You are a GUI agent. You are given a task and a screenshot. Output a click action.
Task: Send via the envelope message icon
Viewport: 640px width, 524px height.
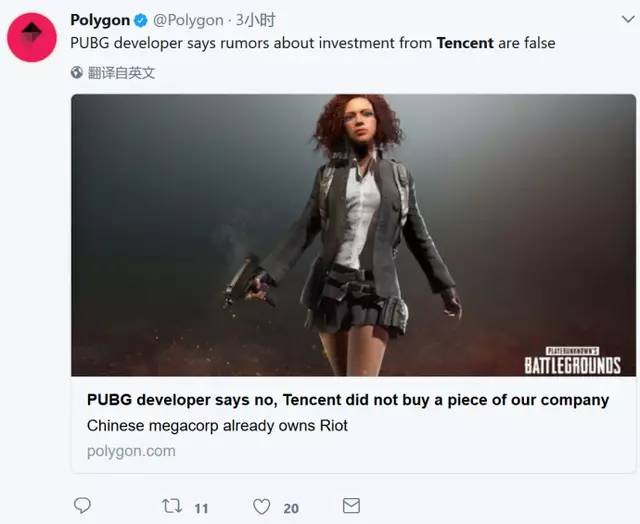pyautogui.click(x=351, y=506)
